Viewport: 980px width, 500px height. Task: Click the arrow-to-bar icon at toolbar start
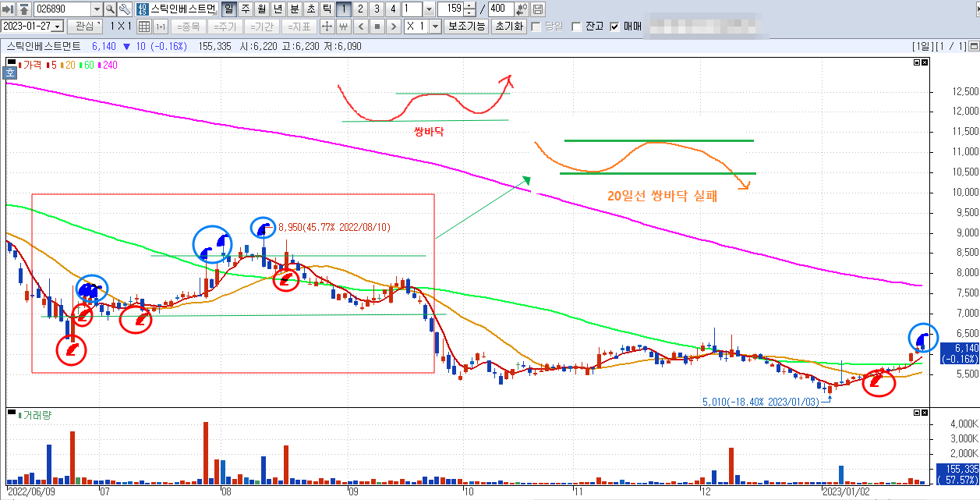click(8, 9)
